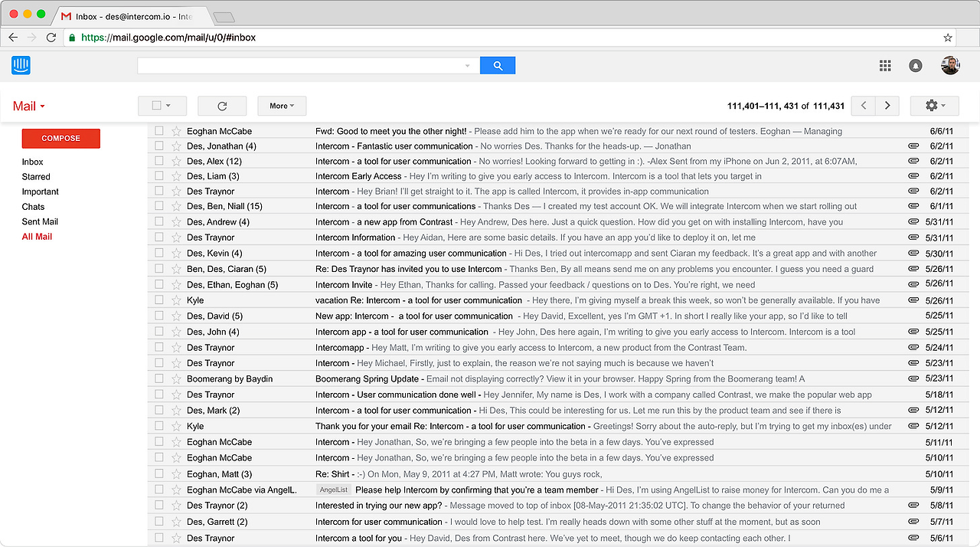The height and width of the screenshot is (547, 980).
Task: Star the Des, Liam (3) email
Action: pyautogui.click(x=176, y=175)
